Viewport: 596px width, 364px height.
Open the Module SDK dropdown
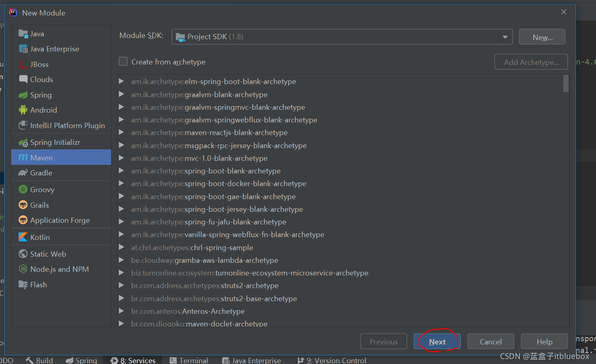[342, 37]
